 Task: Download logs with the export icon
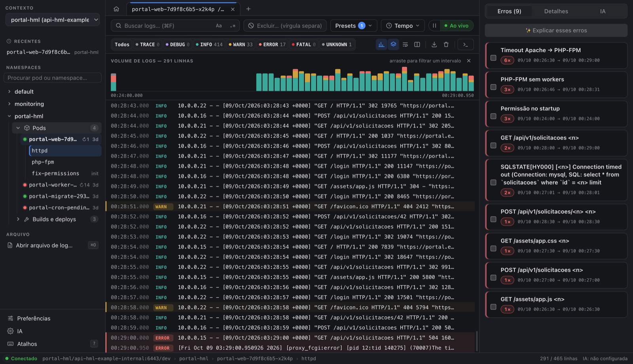tap(434, 45)
